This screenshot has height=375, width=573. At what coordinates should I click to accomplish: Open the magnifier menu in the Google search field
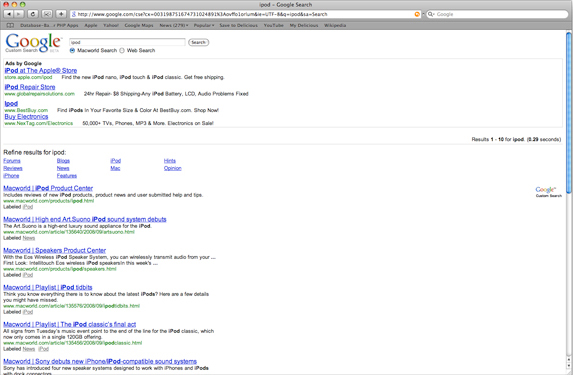(x=431, y=14)
